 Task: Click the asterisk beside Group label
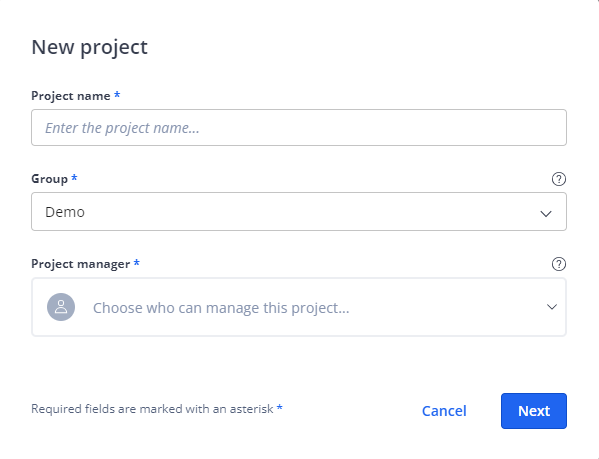pyautogui.click(x=74, y=177)
